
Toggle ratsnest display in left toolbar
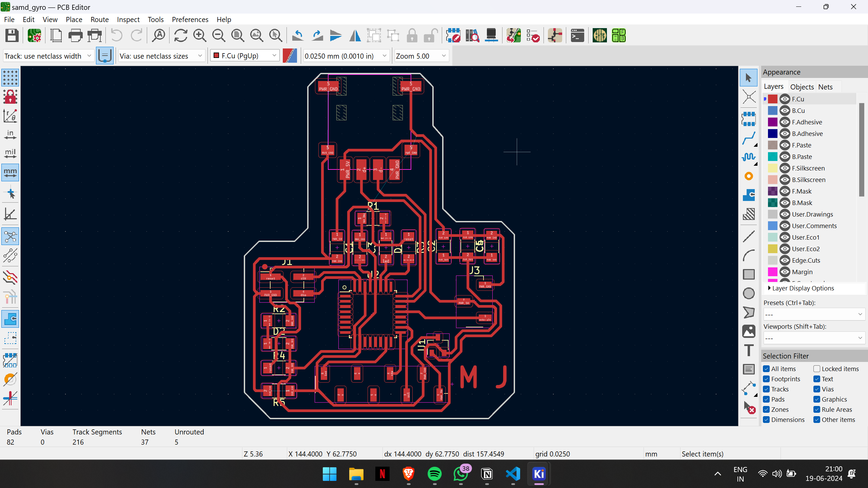click(10, 236)
